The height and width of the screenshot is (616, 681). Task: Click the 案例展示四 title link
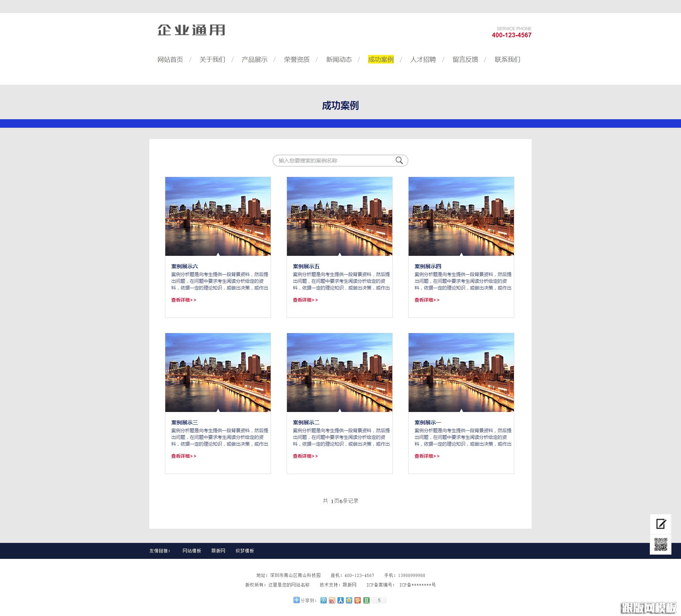click(x=428, y=266)
